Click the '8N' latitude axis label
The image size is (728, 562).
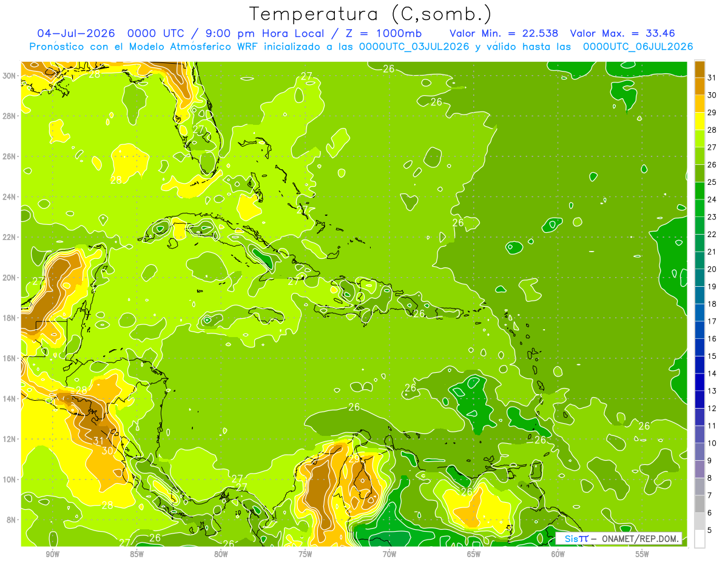12,520
